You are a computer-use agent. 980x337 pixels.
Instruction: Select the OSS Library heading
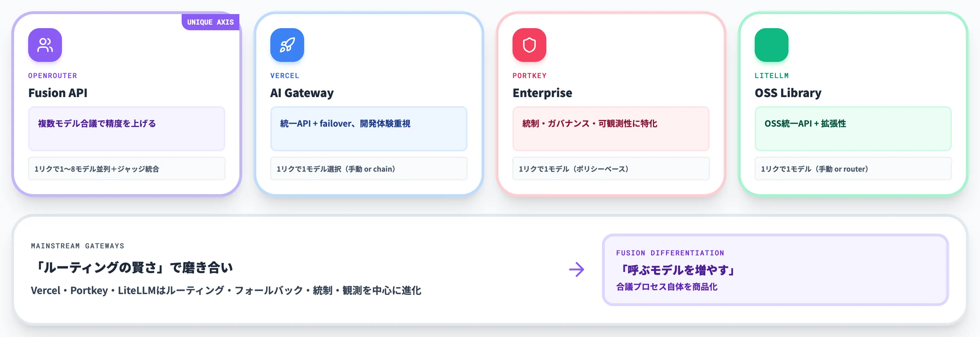click(788, 93)
